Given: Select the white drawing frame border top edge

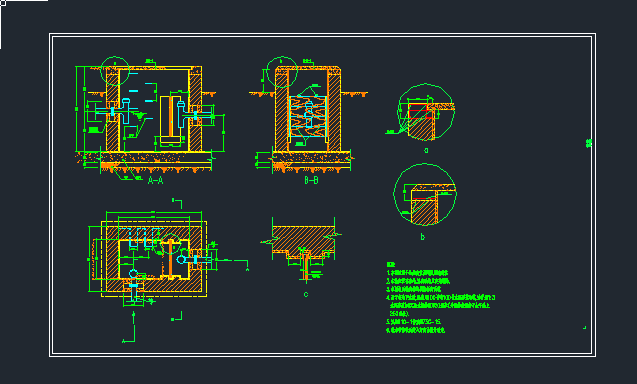Looking at the screenshot, I should coord(323,35).
